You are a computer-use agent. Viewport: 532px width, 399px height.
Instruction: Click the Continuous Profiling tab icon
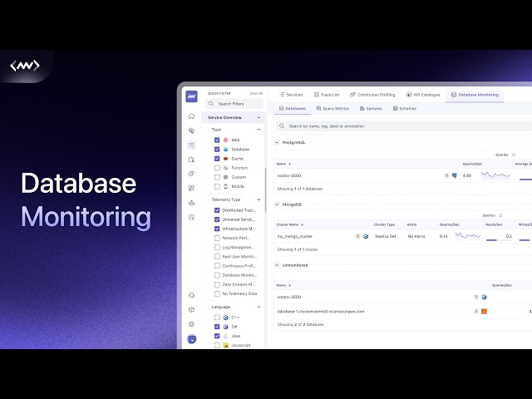point(352,95)
